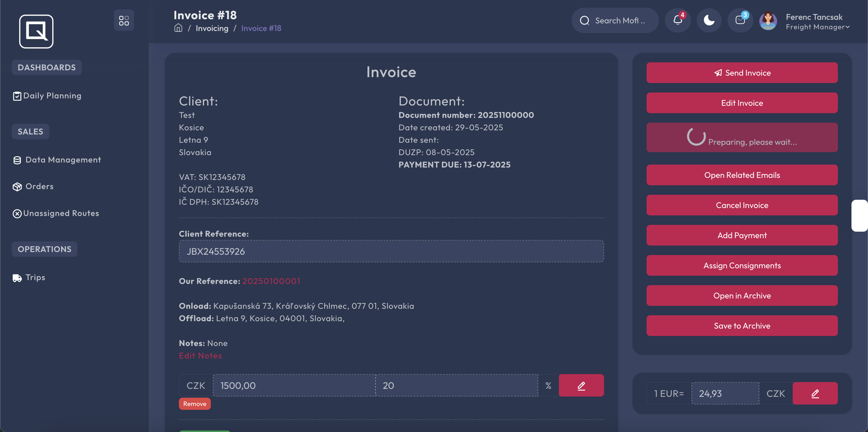Viewport: 868px width, 432px height.
Task: Click the Unassigned Routes circle-x icon
Action: 17,214
